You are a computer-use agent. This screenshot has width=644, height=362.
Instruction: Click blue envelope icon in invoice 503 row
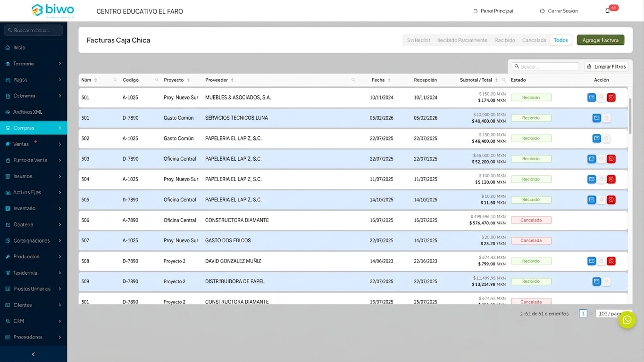click(x=592, y=159)
